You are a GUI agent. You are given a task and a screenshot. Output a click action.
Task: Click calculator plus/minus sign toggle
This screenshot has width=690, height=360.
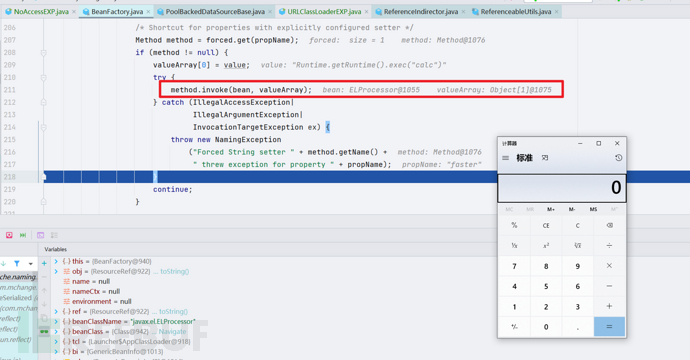point(514,327)
